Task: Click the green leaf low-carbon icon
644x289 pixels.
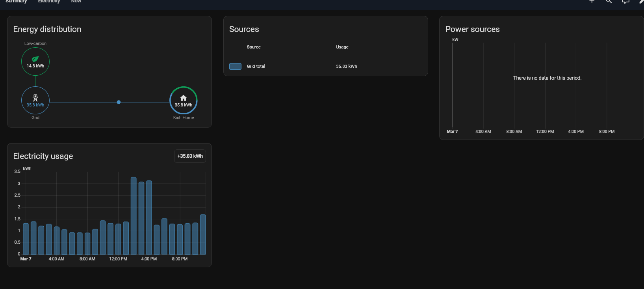Action: tap(35, 59)
